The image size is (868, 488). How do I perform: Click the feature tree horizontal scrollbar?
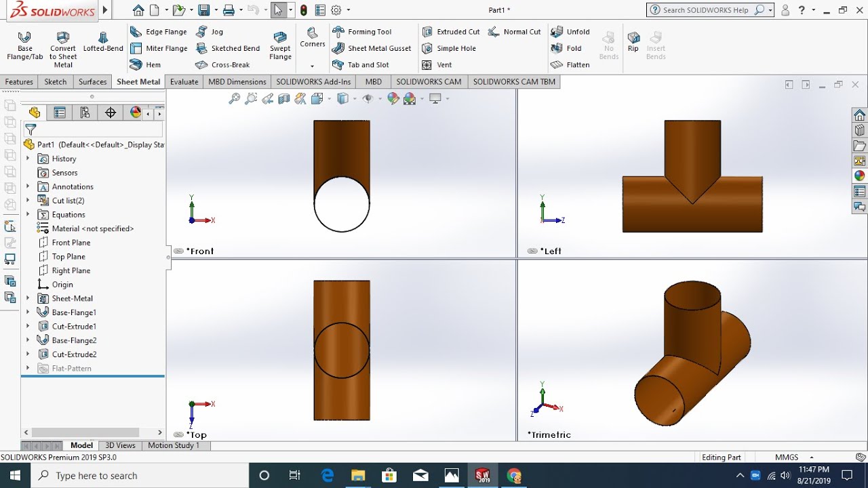tap(85, 432)
